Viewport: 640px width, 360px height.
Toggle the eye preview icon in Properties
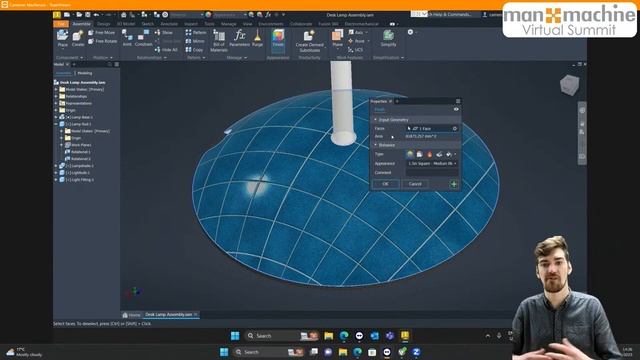456,109
